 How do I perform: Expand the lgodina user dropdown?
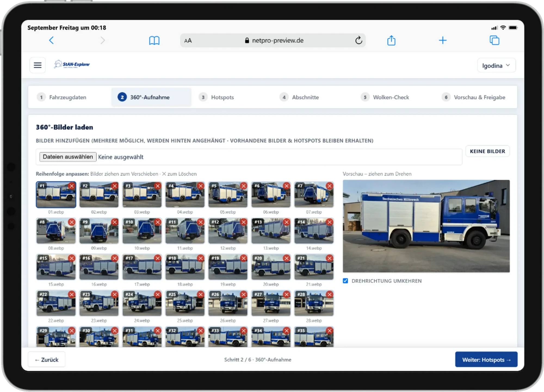496,65
